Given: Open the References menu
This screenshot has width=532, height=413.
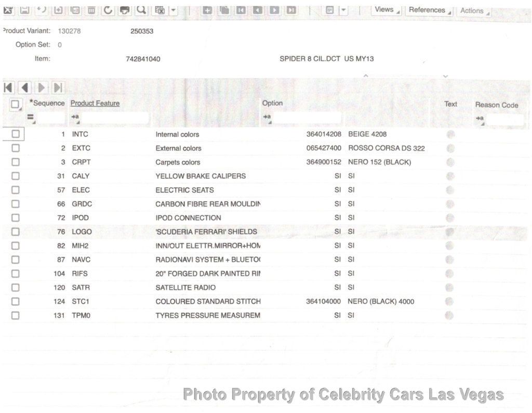Looking at the screenshot, I should [429, 10].
